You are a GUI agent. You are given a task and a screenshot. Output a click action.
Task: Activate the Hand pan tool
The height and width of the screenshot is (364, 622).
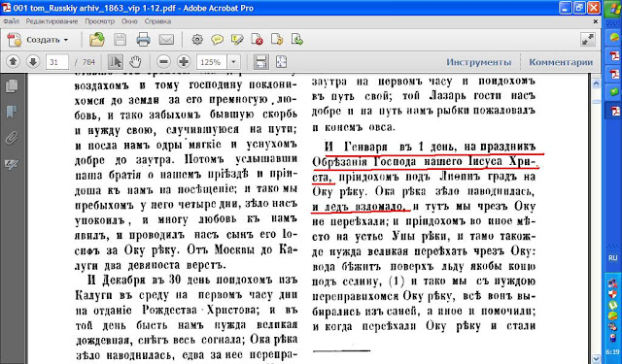(x=135, y=62)
